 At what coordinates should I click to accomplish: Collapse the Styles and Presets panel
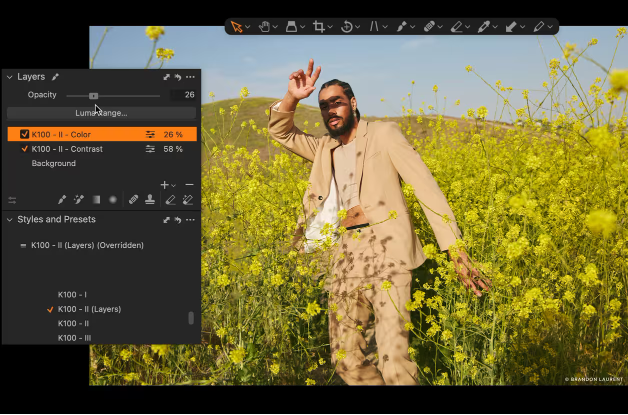tap(10, 220)
